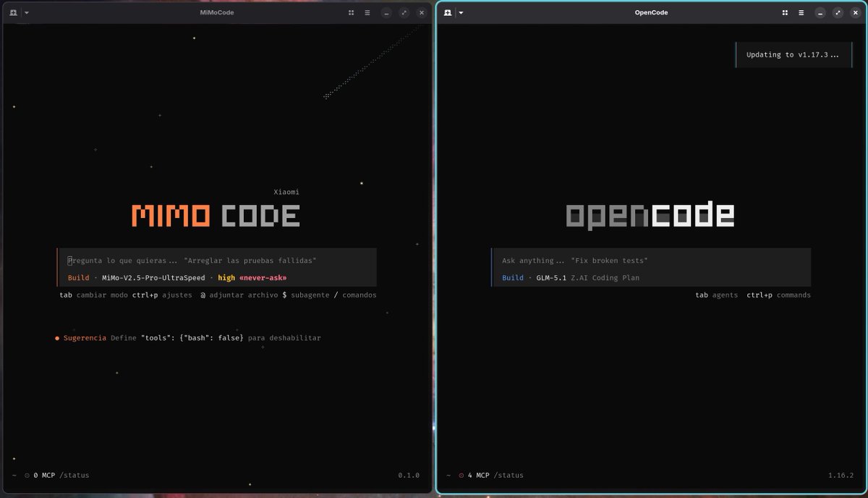The height and width of the screenshot is (498, 868).
Task: Click the "@ adjuntar archivo" hint
Action: (x=239, y=295)
